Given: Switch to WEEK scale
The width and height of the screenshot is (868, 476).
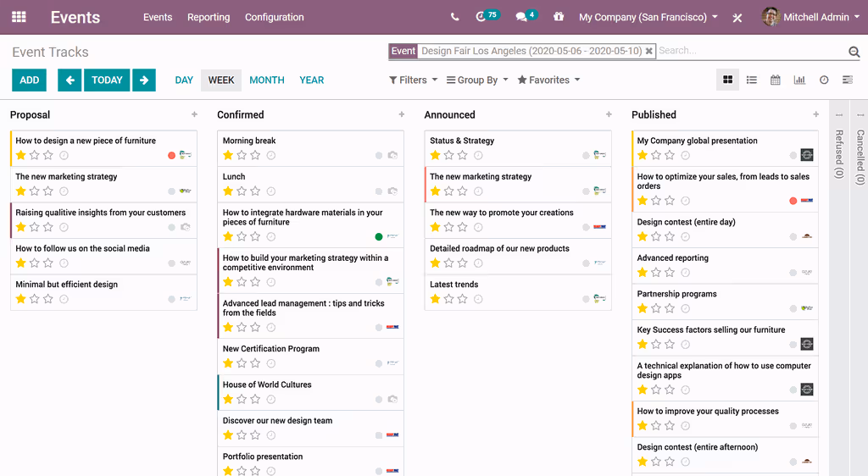Looking at the screenshot, I should [221, 80].
